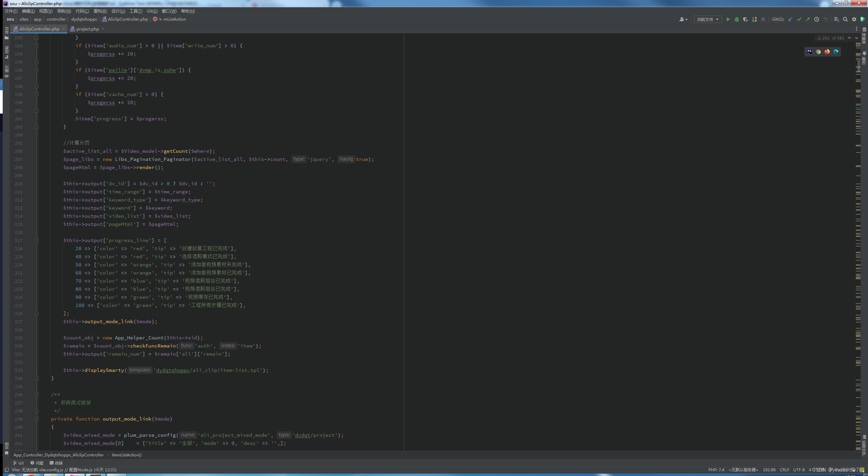The width and height of the screenshot is (868, 476).
Task: Open editor tabs three-dot options menu
Action: pos(856,29)
